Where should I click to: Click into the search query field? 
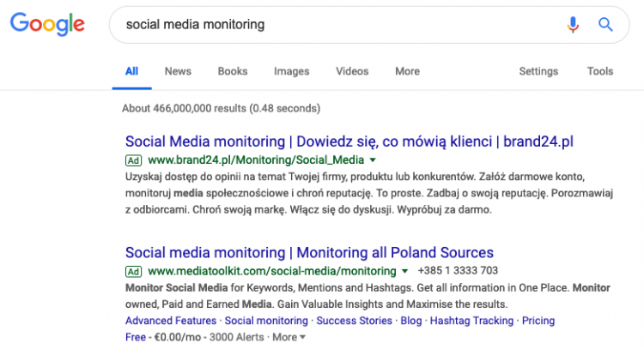(335, 25)
